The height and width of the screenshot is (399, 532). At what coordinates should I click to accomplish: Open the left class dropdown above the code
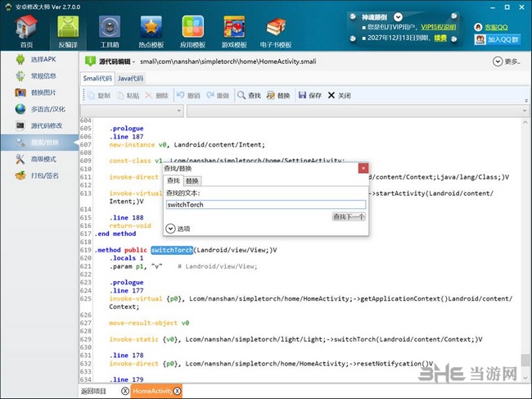(132, 111)
